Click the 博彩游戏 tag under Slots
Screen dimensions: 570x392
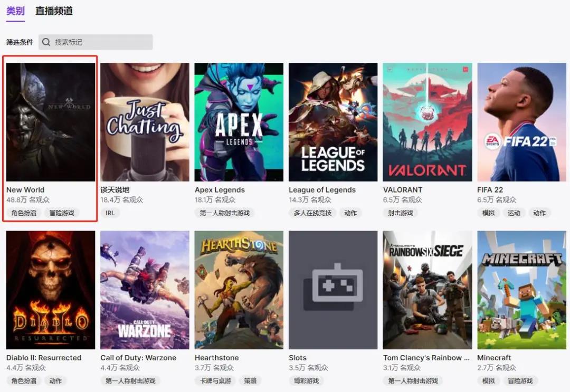click(306, 381)
